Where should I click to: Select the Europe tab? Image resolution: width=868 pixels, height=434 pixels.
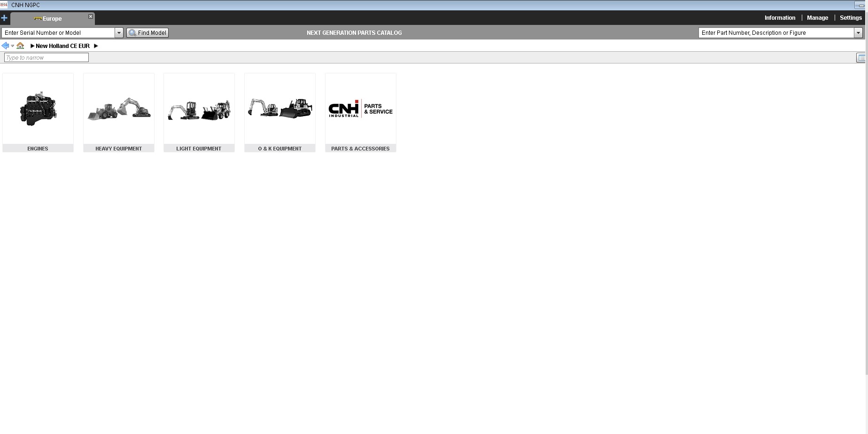click(52, 19)
